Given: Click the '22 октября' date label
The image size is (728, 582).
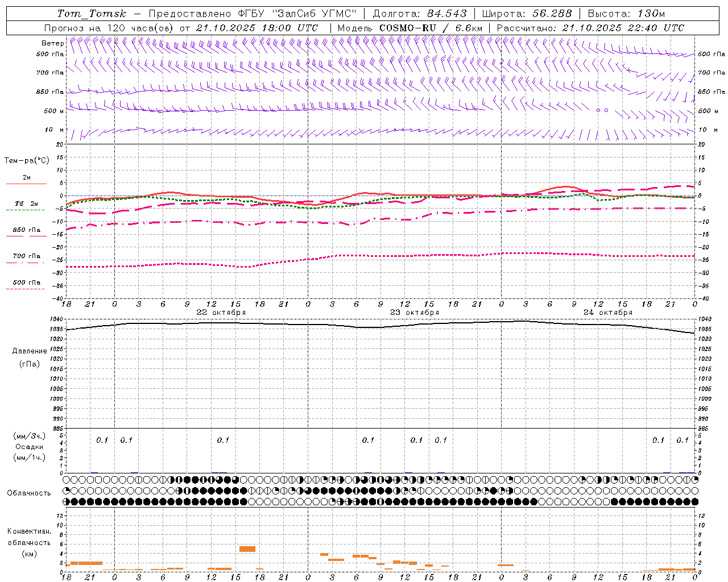Looking at the screenshot, I should click(x=221, y=313).
